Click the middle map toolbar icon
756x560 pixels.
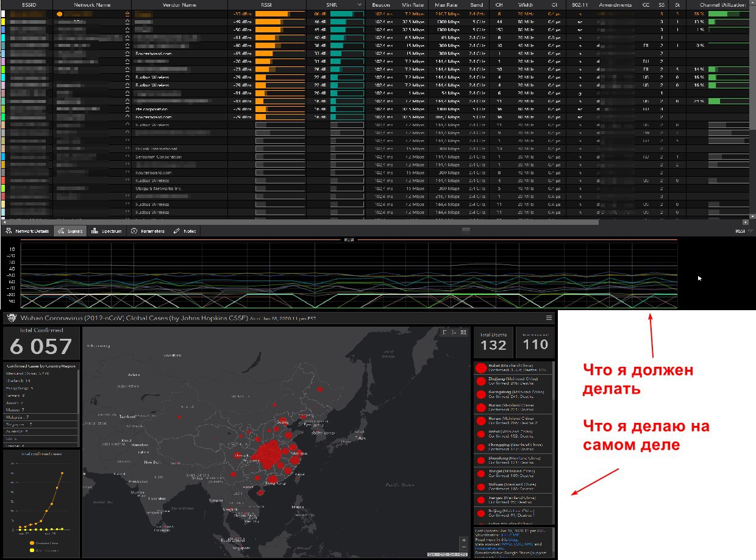[454, 332]
